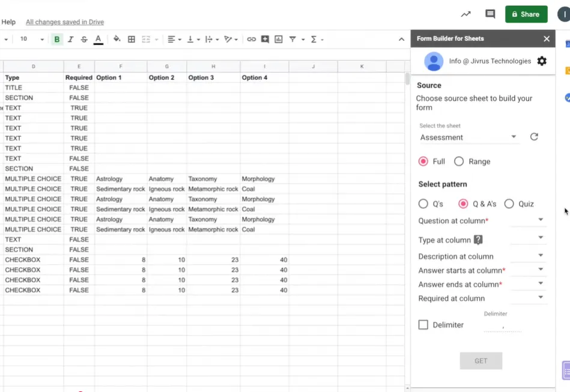This screenshot has width=570, height=392.
Task: Click the green Share button
Action: tap(526, 14)
